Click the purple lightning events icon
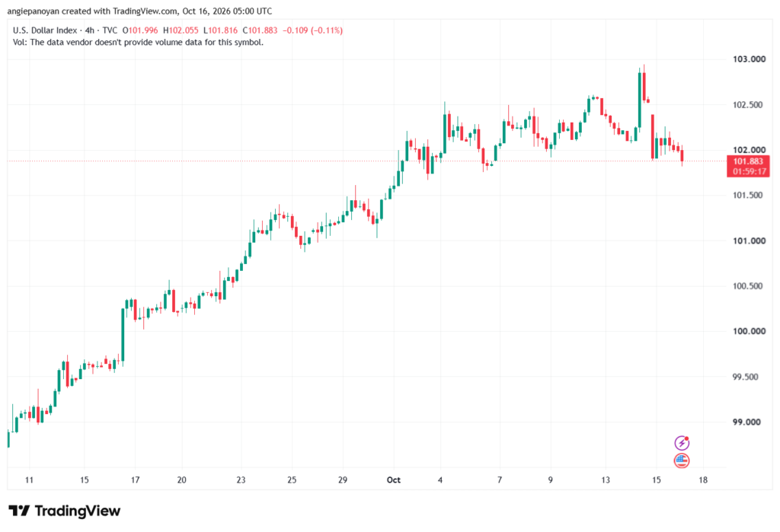The width and height of the screenshot is (780, 532). tap(682, 442)
